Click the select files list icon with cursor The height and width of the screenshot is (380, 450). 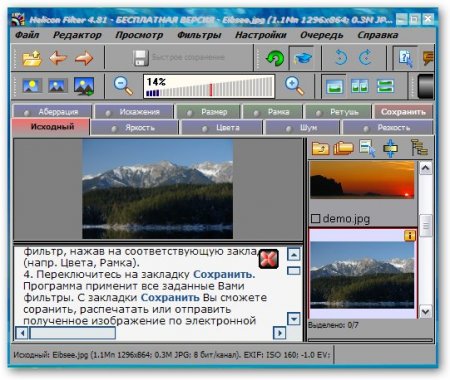(367, 148)
